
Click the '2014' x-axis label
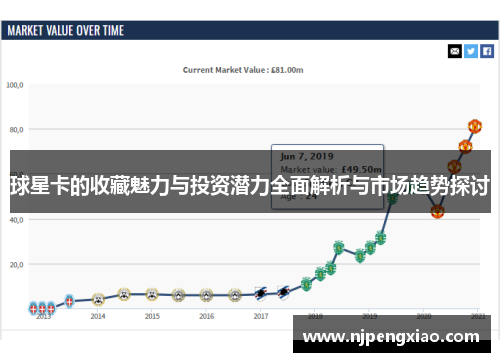click(x=98, y=316)
